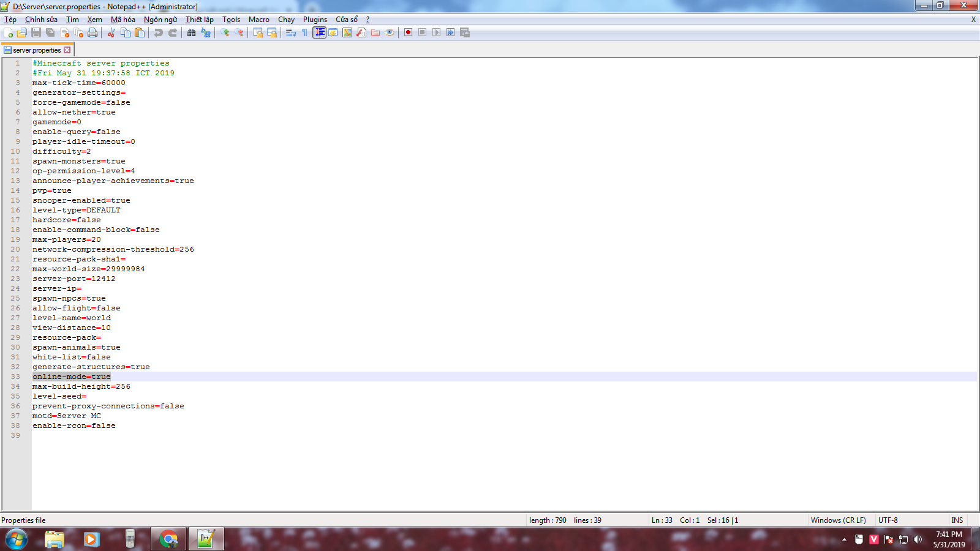The height and width of the screenshot is (551, 980).
Task: Start recording a macro
Action: [x=409, y=32]
